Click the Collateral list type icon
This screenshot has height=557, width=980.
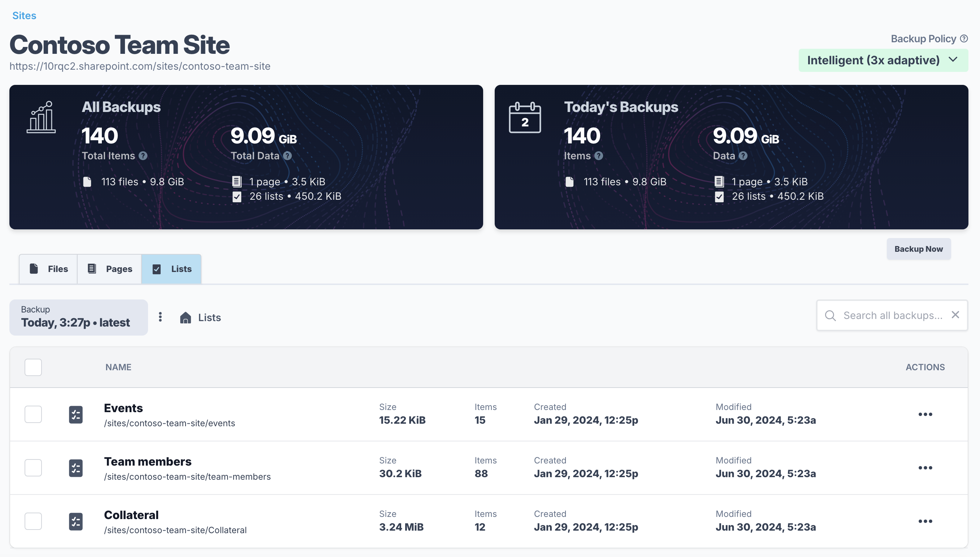[x=76, y=522]
